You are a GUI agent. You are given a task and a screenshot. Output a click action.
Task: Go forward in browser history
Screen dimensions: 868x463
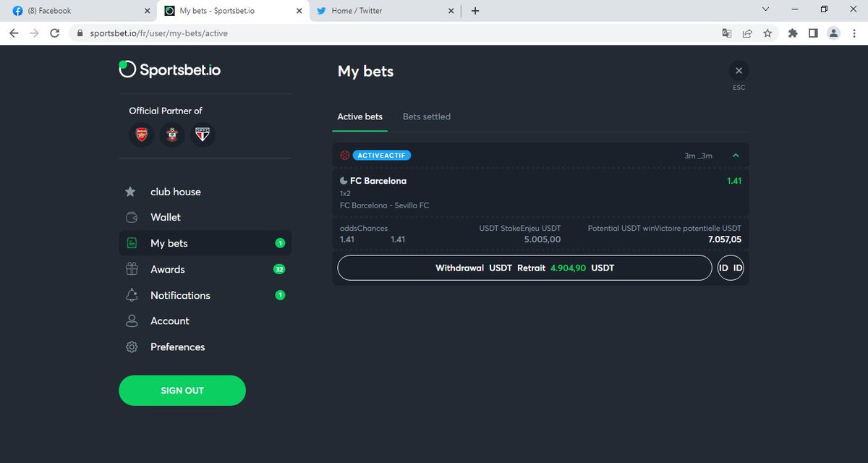34,33
